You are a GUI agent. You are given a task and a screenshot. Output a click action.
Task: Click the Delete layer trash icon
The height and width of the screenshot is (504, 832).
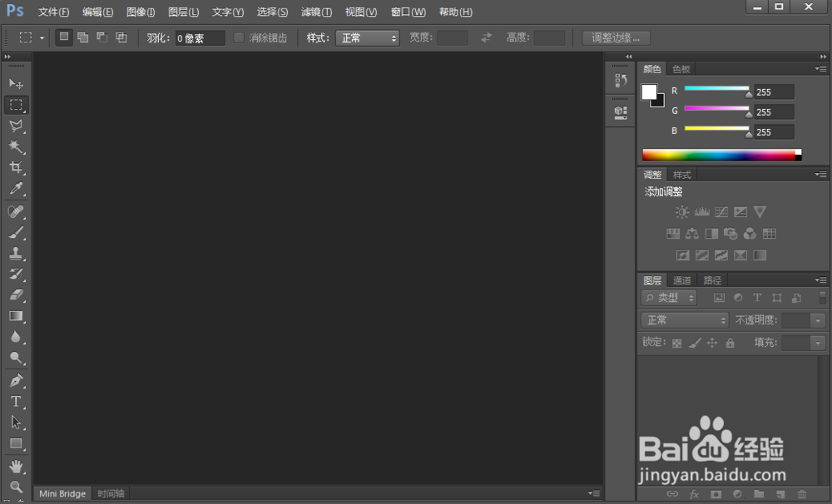(x=802, y=494)
